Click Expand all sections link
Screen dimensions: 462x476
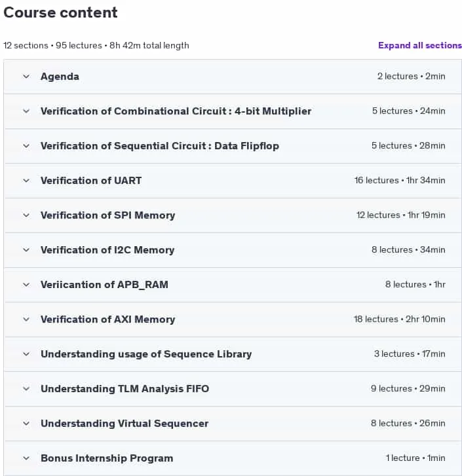coord(420,46)
